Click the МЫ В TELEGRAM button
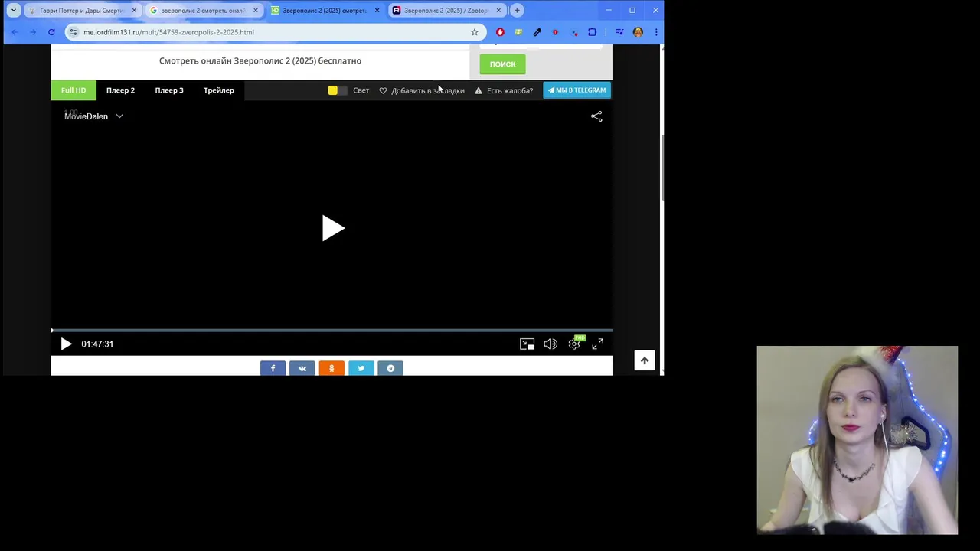This screenshot has width=980, height=551. pyautogui.click(x=577, y=90)
